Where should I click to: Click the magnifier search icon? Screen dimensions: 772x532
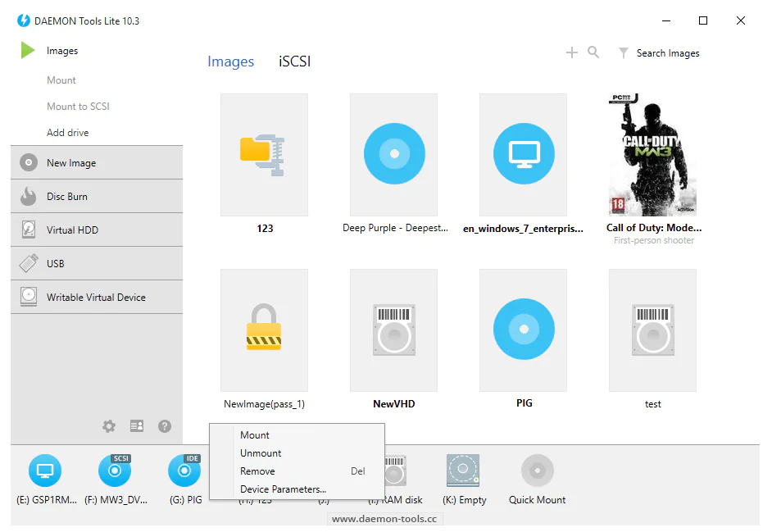[x=593, y=52]
